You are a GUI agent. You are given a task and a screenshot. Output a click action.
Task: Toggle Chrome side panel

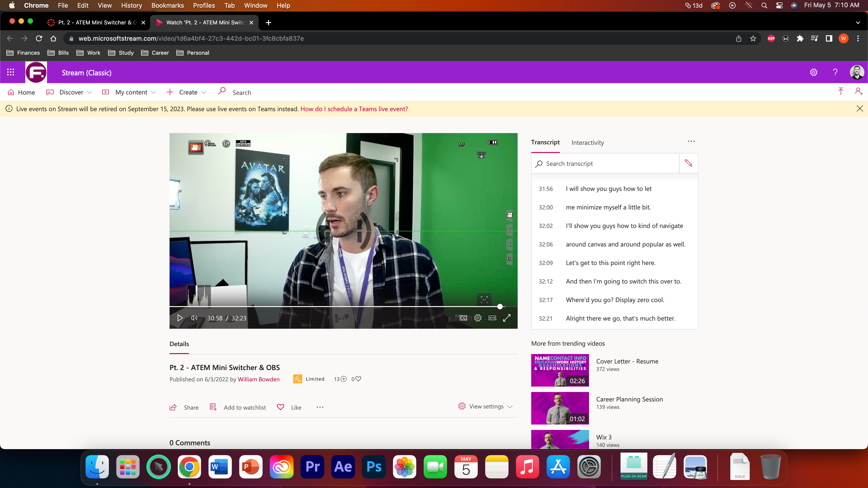(829, 38)
